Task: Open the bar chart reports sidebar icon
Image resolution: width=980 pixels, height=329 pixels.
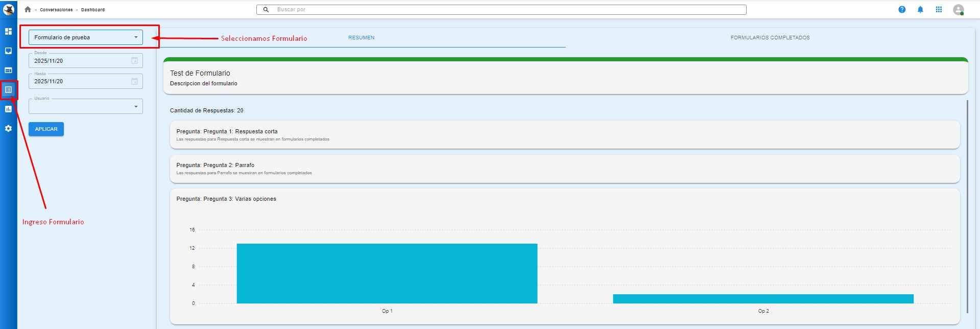Action: pos(8,109)
